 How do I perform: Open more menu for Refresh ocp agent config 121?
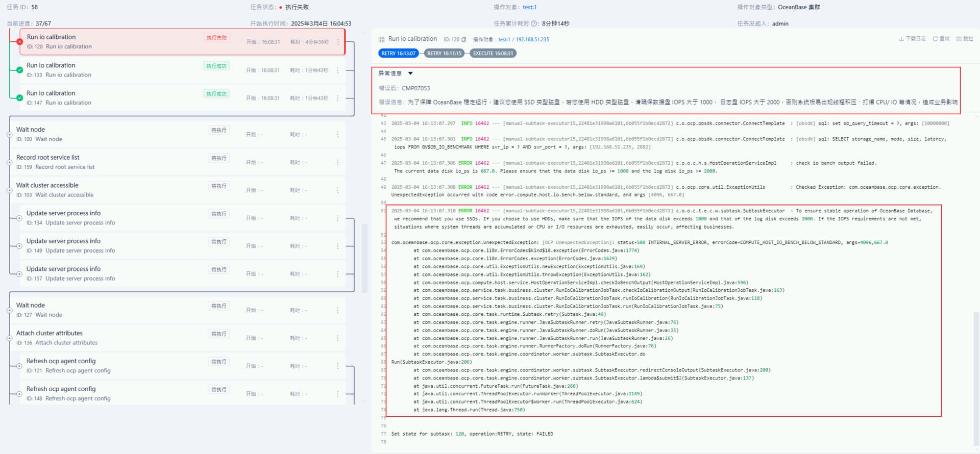tap(337, 366)
